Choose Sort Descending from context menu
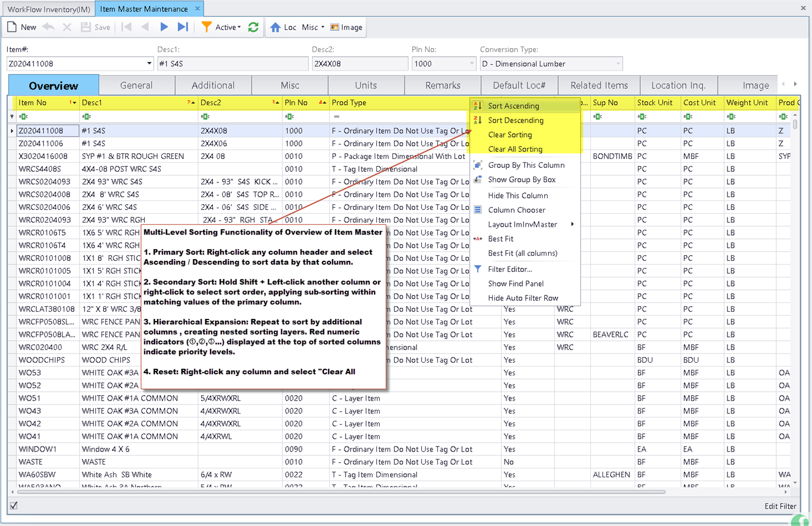Screen dimensions: 812x526 [515, 120]
